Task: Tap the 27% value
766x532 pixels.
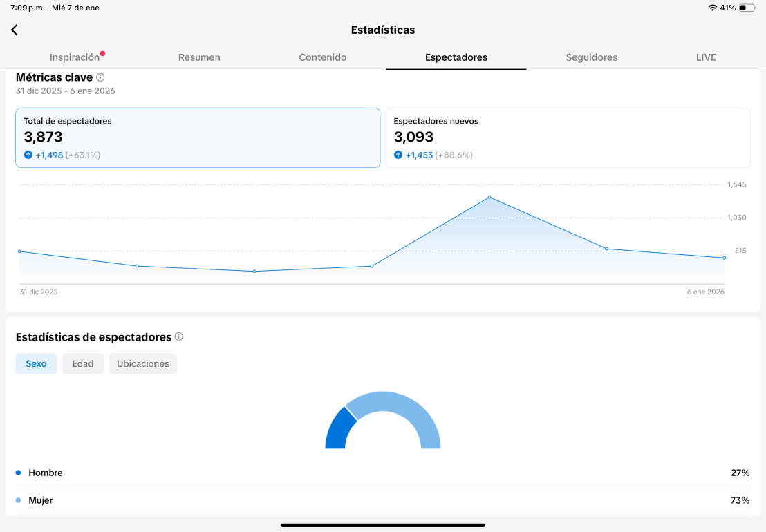Action: [740, 473]
